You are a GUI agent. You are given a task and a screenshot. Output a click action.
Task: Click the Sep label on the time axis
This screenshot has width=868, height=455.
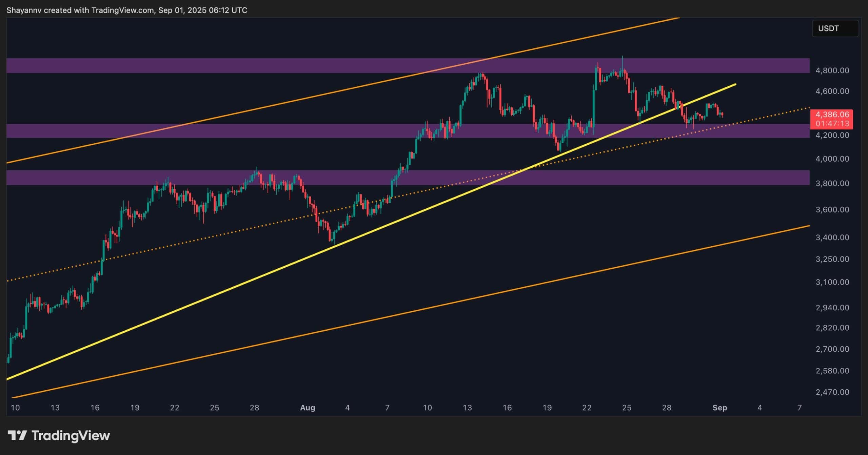click(x=719, y=408)
